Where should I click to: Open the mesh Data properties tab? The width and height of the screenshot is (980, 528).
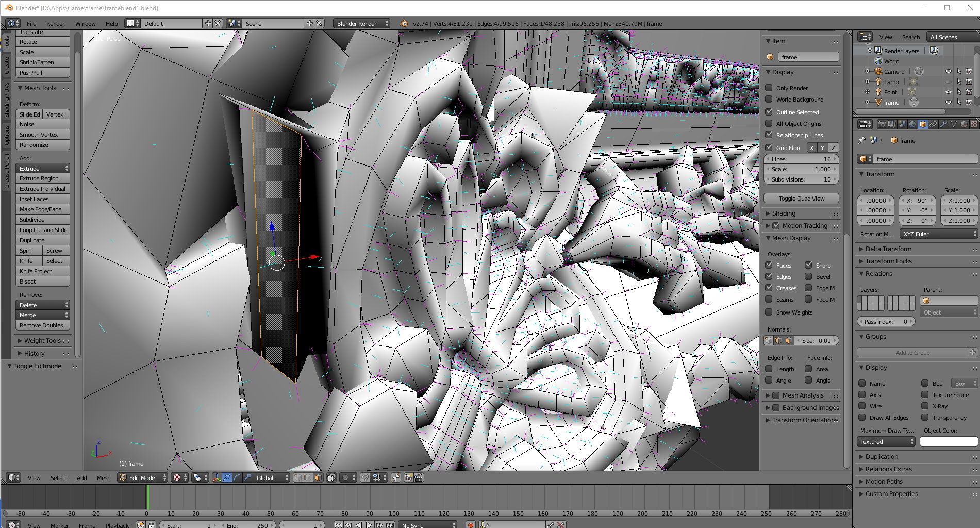954,124
